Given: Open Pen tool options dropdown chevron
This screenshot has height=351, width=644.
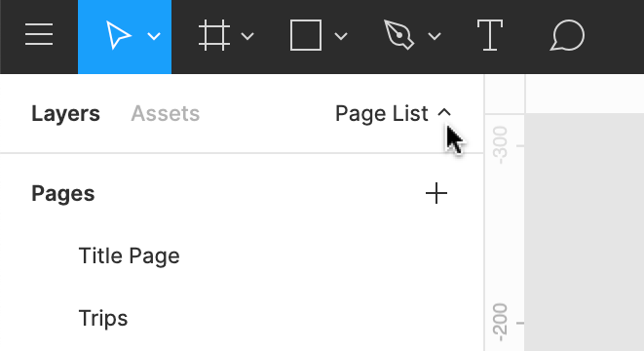Looking at the screenshot, I should point(435,37).
